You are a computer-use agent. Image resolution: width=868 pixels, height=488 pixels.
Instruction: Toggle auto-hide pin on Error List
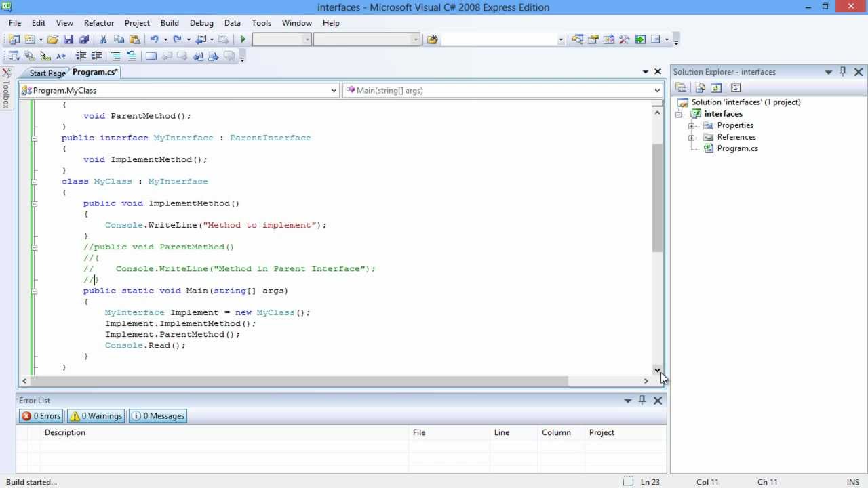pos(642,400)
